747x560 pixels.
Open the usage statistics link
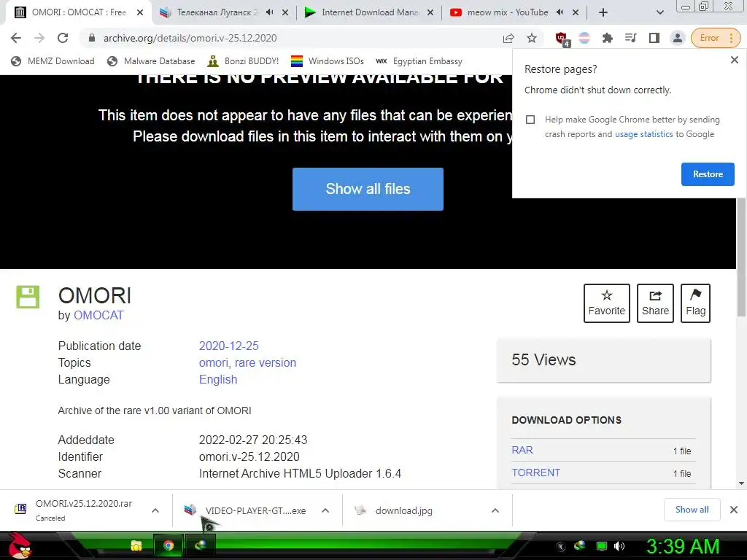643,134
